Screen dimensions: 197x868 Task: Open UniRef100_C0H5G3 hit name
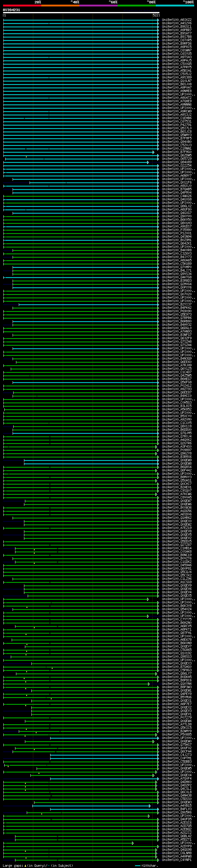tap(176, 403)
